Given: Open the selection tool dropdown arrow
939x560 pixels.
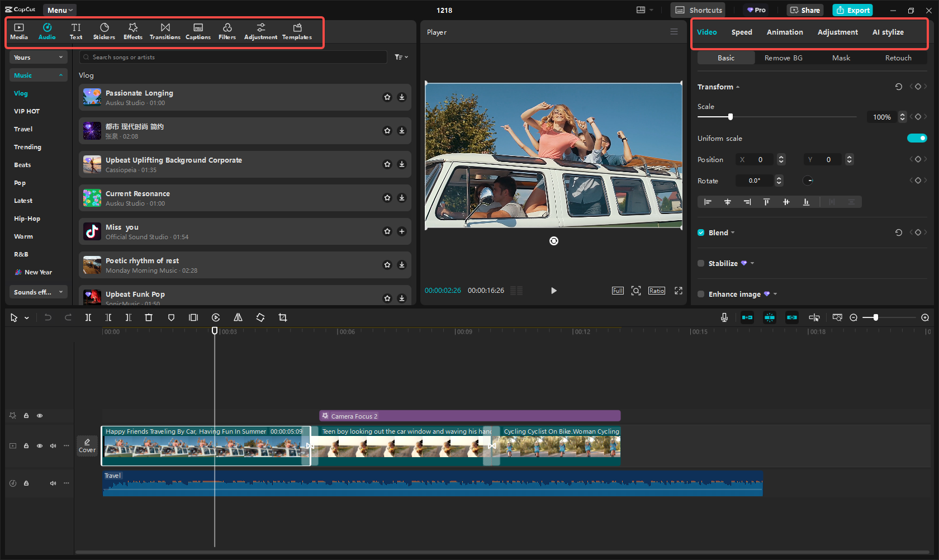Looking at the screenshot, I should [27, 318].
